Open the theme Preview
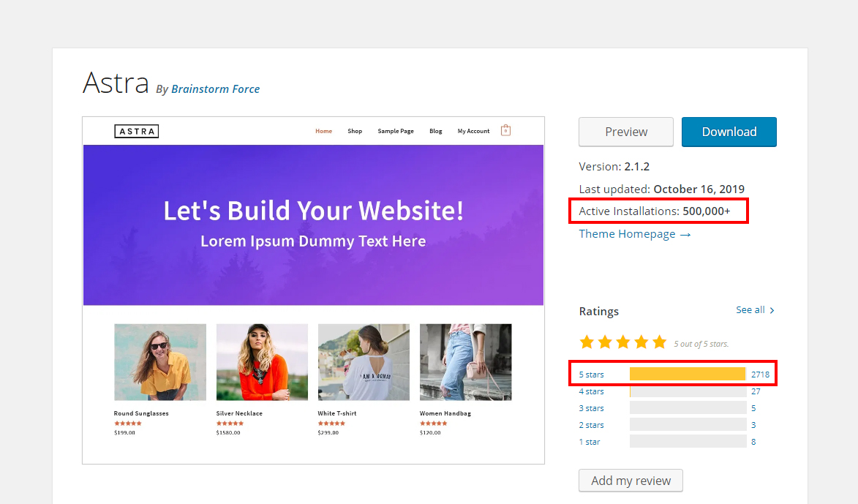 click(x=626, y=132)
